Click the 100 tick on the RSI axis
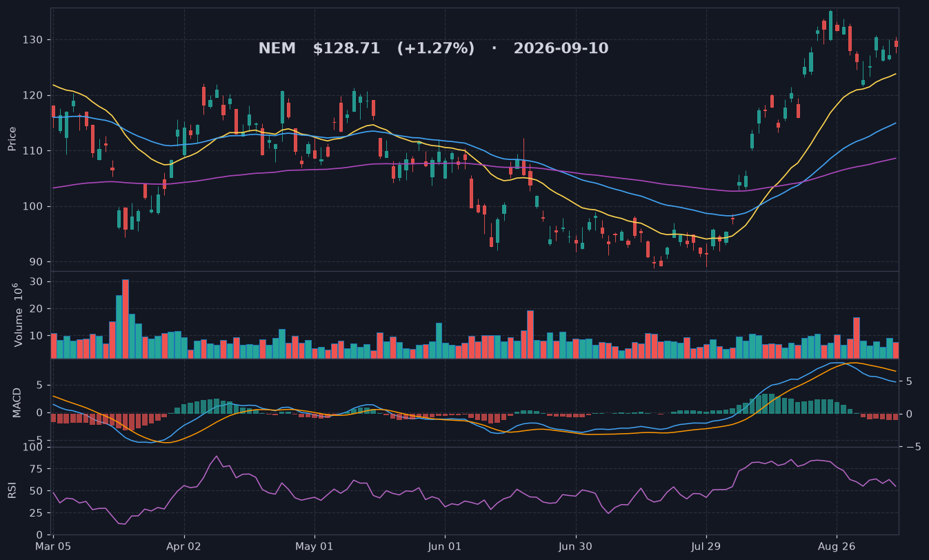Image resolution: width=929 pixels, height=560 pixels. (34, 448)
